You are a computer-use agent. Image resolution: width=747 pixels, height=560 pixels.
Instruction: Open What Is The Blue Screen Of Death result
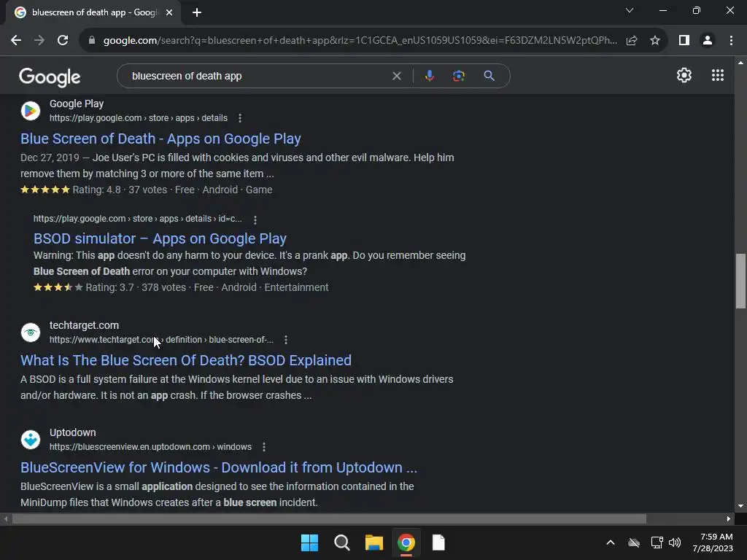[x=186, y=360]
